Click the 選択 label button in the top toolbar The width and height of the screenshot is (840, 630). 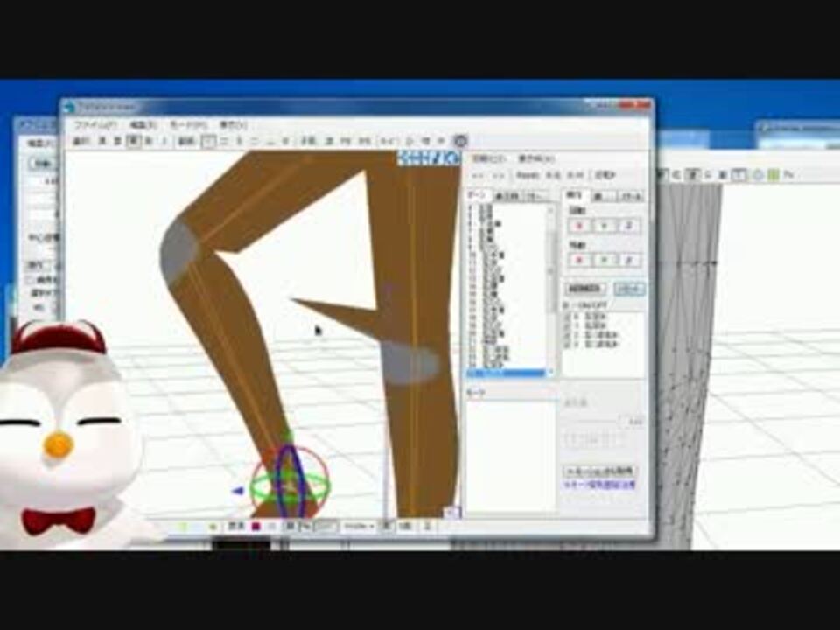coord(80,142)
